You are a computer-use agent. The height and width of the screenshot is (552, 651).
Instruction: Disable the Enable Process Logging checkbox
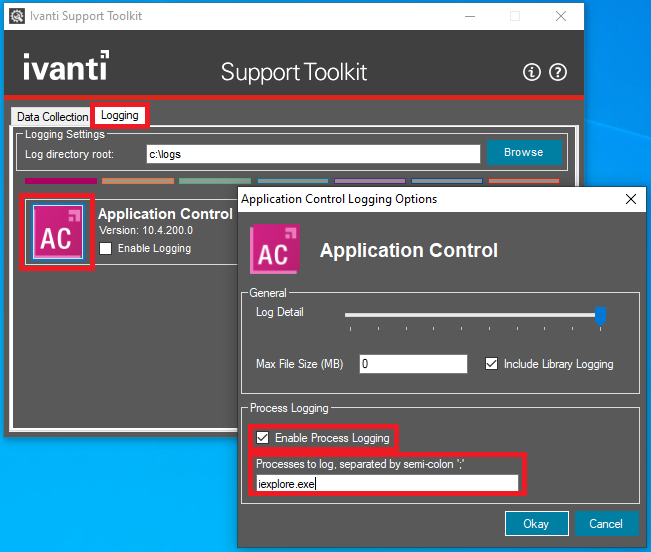tap(262, 438)
